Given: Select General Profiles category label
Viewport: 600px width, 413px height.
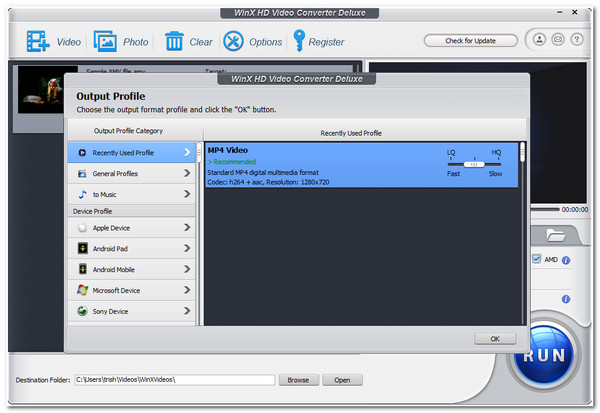Looking at the screenshot, I should [x=115, y=174].
